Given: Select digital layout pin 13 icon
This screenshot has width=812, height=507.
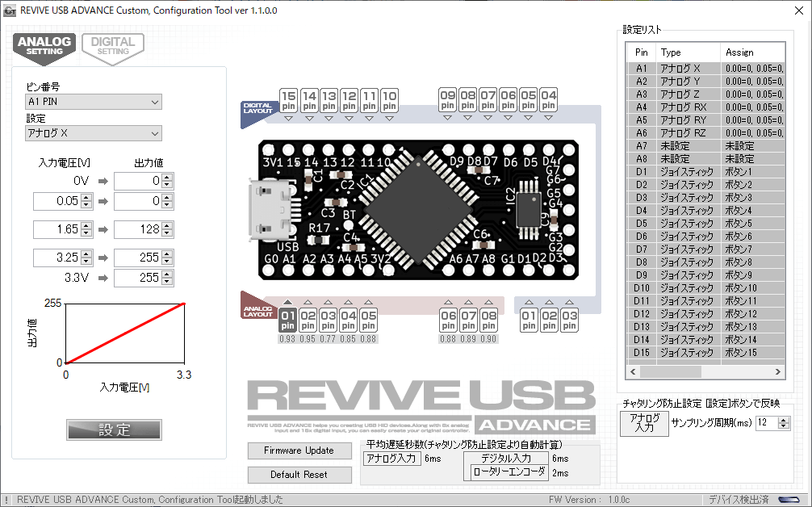Looking at the screenshot, I should 329,100.
